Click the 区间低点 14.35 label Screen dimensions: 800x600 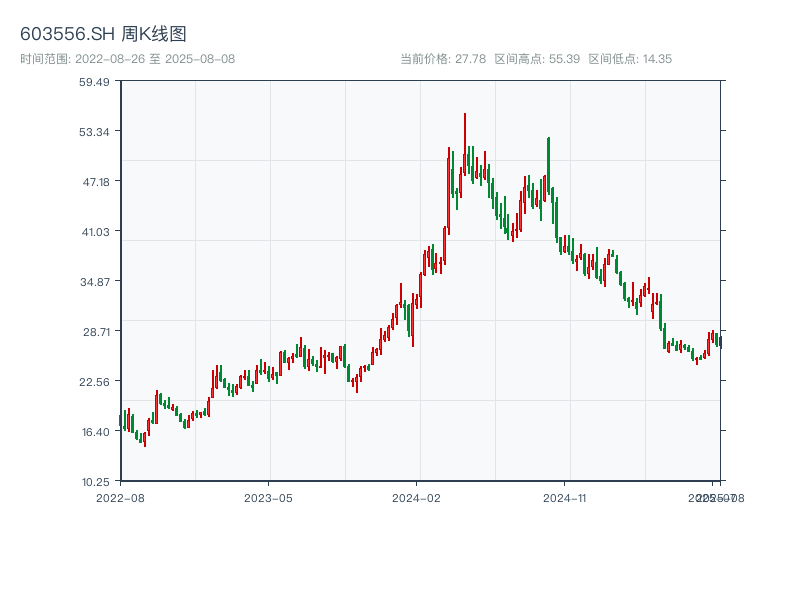(630, 59)
